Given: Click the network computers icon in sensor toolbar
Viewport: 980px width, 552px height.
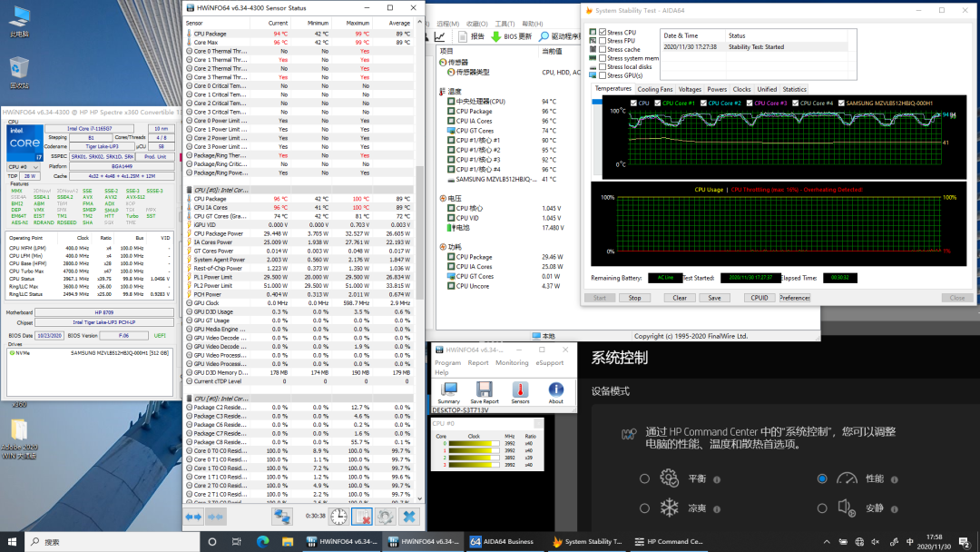Looking at the screenshot, I should [x=282, y=517].
